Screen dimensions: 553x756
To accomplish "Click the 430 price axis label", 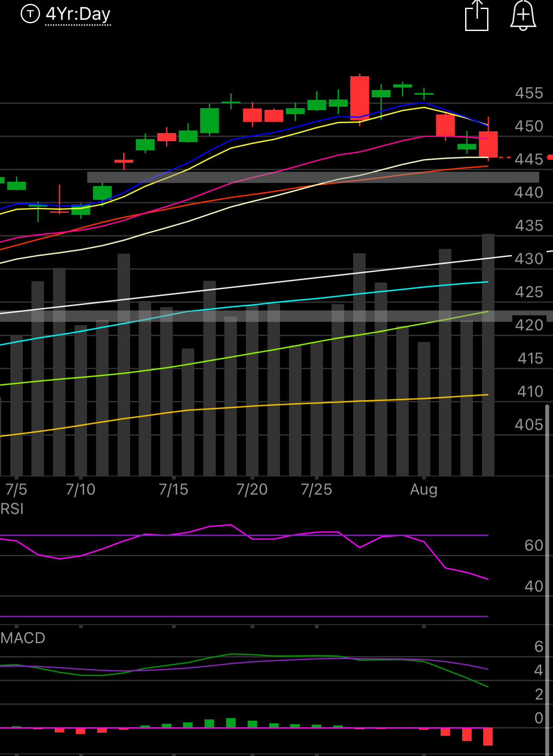I will tap(529, 259).
